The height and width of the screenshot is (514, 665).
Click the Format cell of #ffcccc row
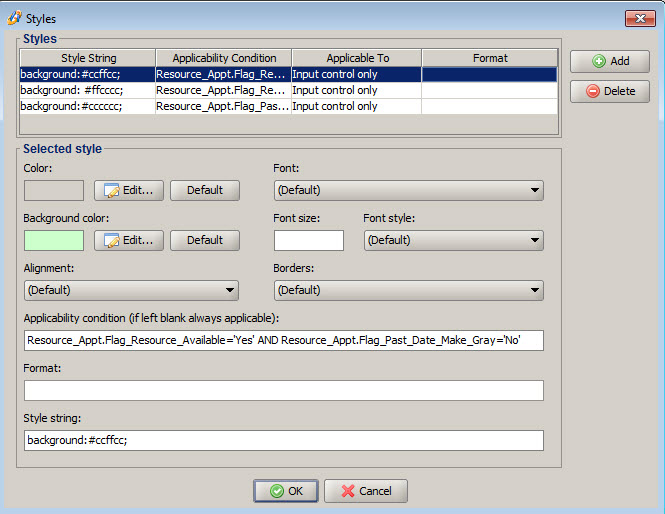pyautogui.click(x=489, y=90)
